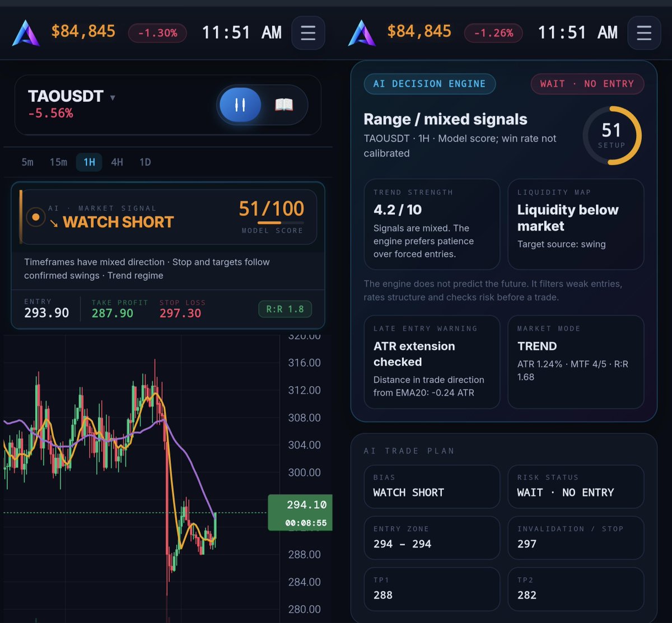672x623 pixels.
Task: Click the app logo in left header
Action: pyautogui.click(x=26, y=33)
